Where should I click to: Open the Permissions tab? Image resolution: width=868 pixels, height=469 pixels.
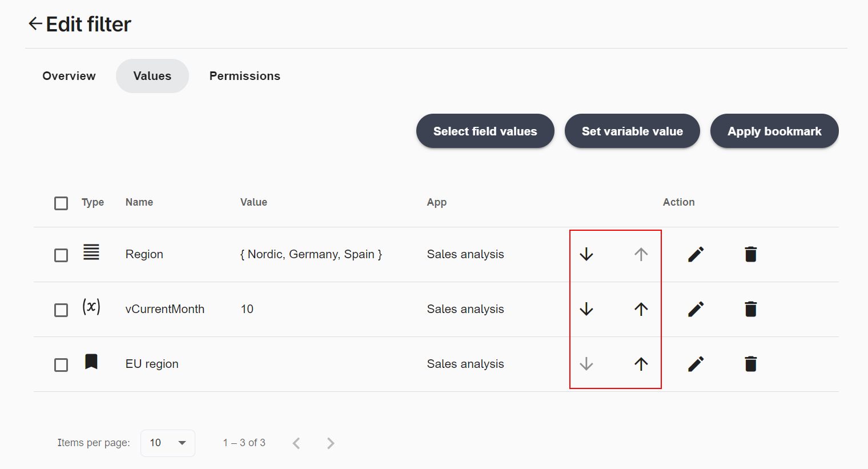point(244,75)
